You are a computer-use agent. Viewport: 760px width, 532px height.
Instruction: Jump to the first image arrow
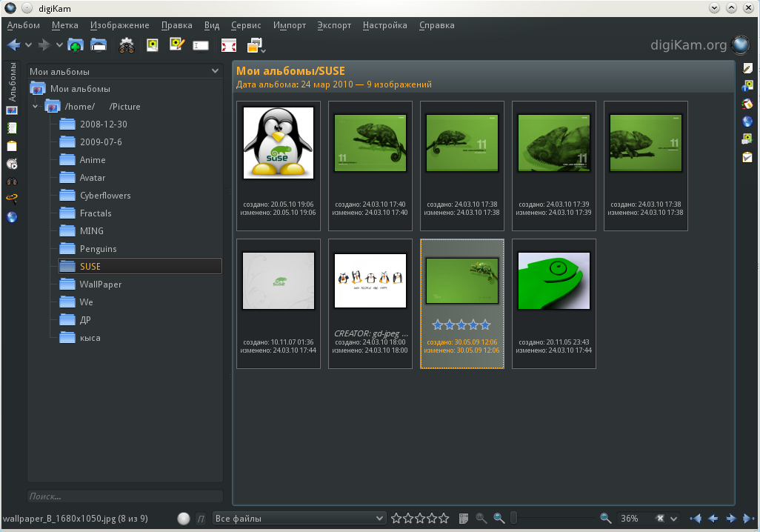pos(696,519)
